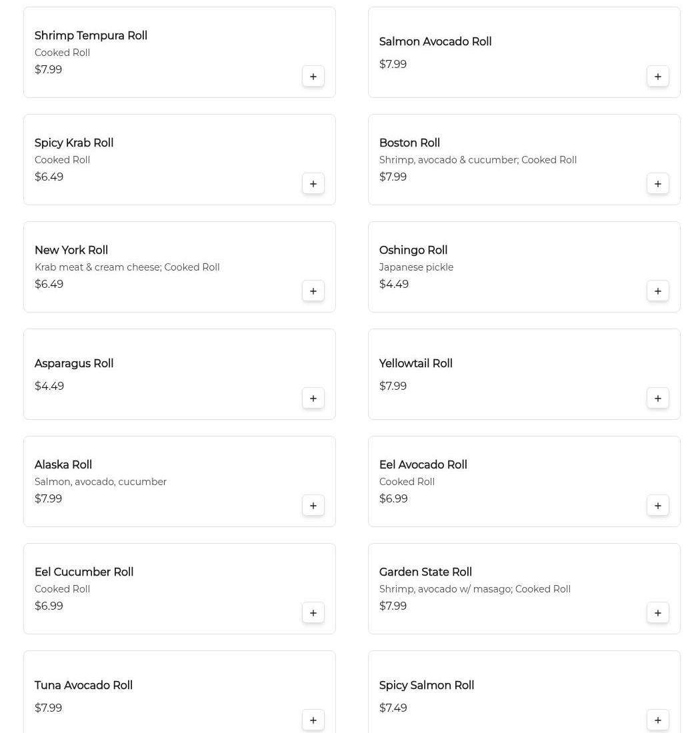The height and width of the screenshot is (733, 700).
Task: Tap plus icon for Asparagus Roll
Action: (x=313, y=398)
